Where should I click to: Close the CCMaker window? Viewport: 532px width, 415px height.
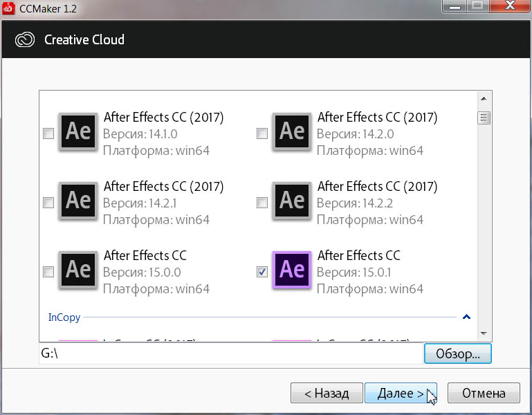coord(510,6)
